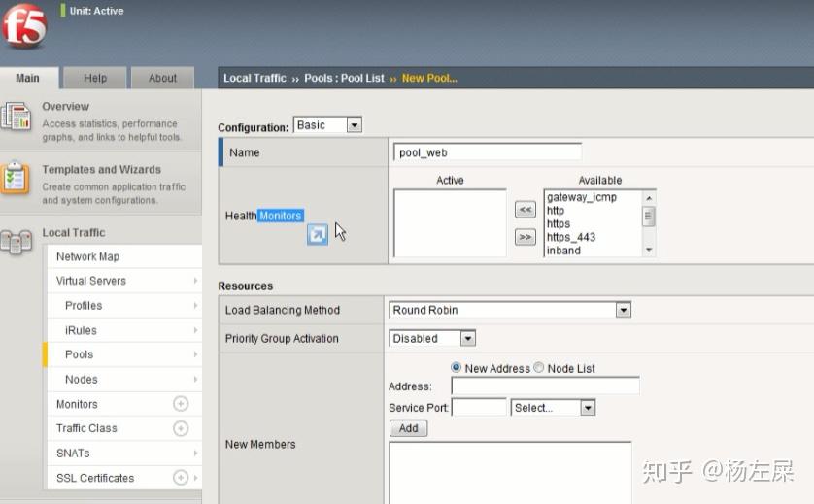Screen dimensions: 814x504
Task: Click Local Traffic breadcrumb link
Action: [254, 78]
